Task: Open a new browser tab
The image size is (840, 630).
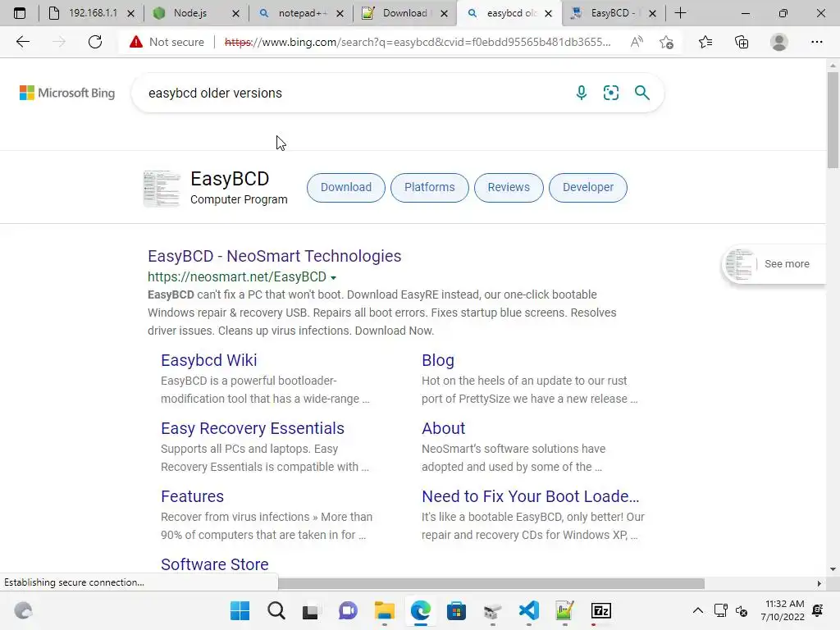Action: [x=680, y=13]
